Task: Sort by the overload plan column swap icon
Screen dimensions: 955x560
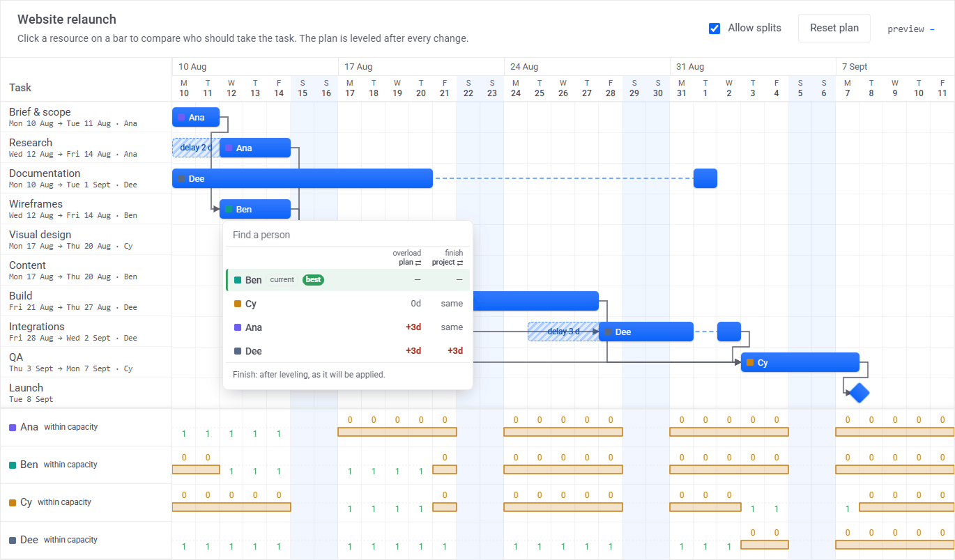Action: point(418,263)
